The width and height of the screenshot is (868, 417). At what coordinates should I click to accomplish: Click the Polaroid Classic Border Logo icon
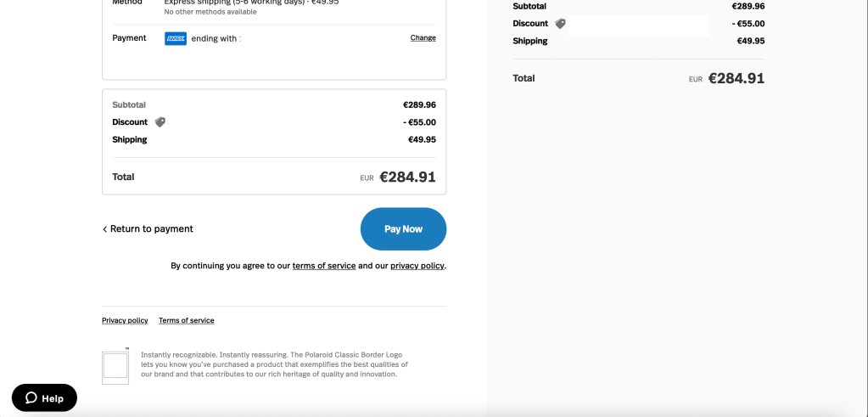point(115,367)
